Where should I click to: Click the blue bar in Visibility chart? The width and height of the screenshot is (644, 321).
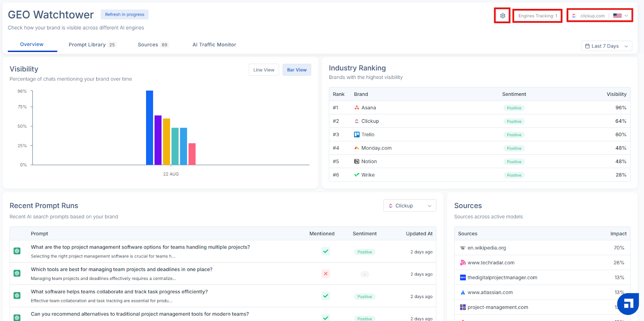pos(149,128)
